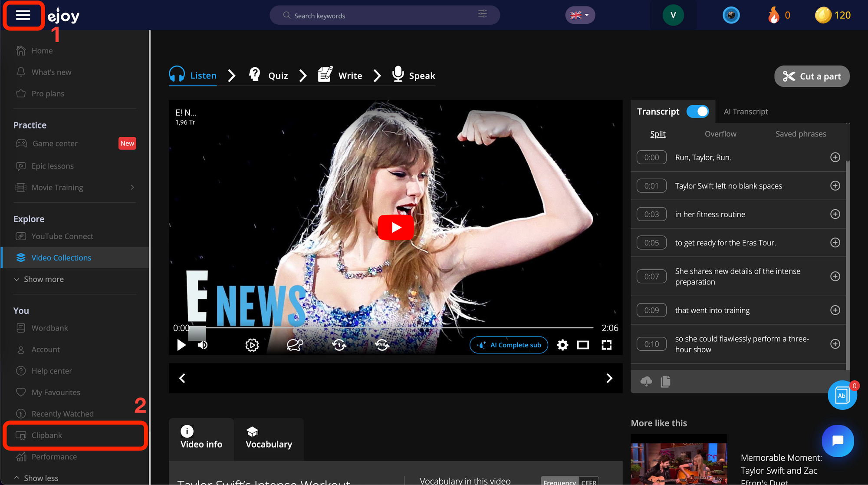
Task: Open the floating Ab wordbook button
Action: coord(842,395)
